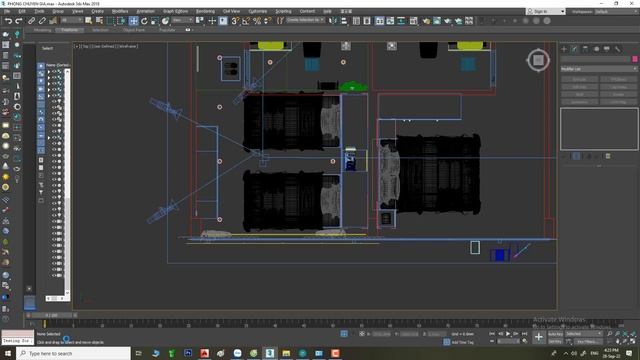Activate the Select and Rotate tool

(144, 21)
